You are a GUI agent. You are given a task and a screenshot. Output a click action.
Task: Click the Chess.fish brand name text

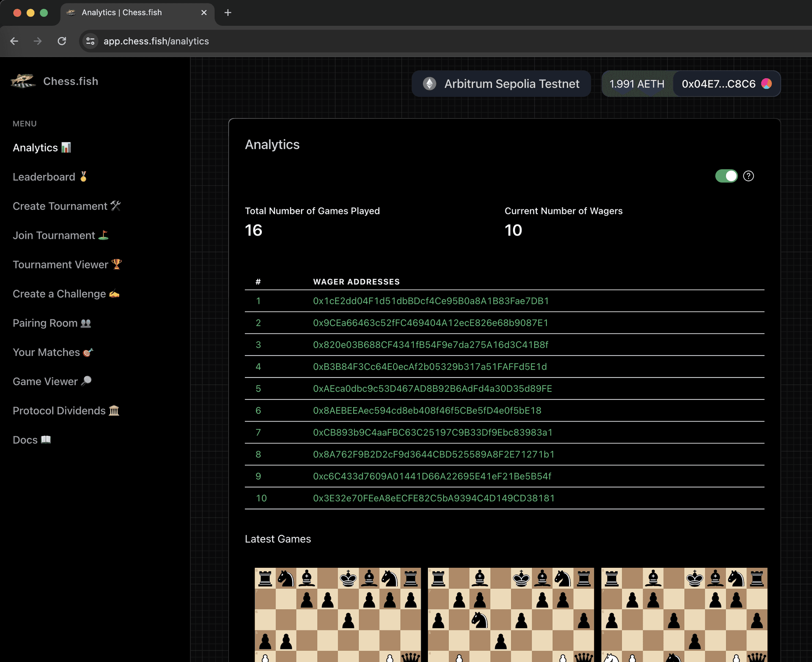coord(71,81)
